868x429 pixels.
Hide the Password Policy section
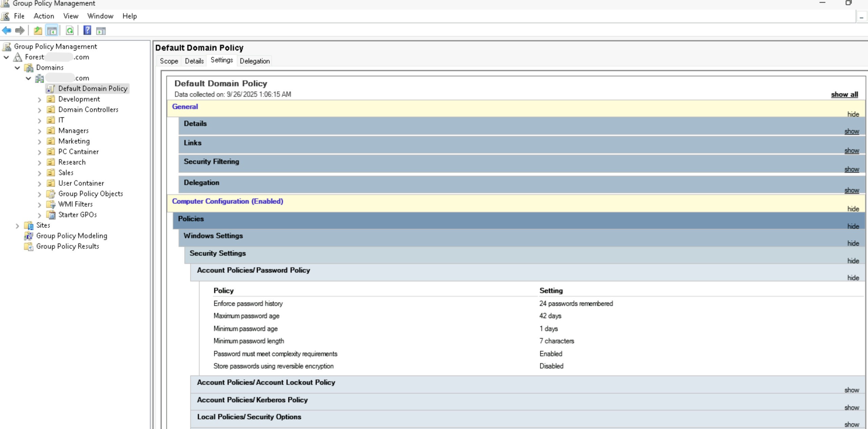[853, 278]
